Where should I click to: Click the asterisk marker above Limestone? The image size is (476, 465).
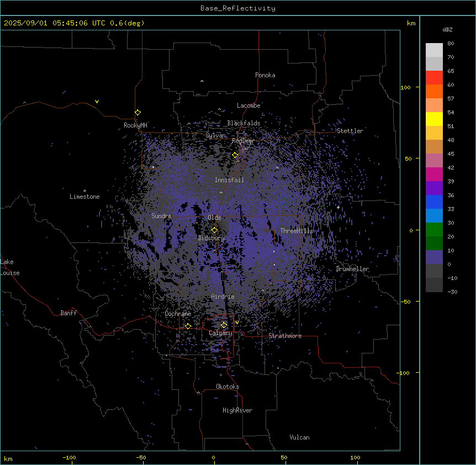point(84,191)
